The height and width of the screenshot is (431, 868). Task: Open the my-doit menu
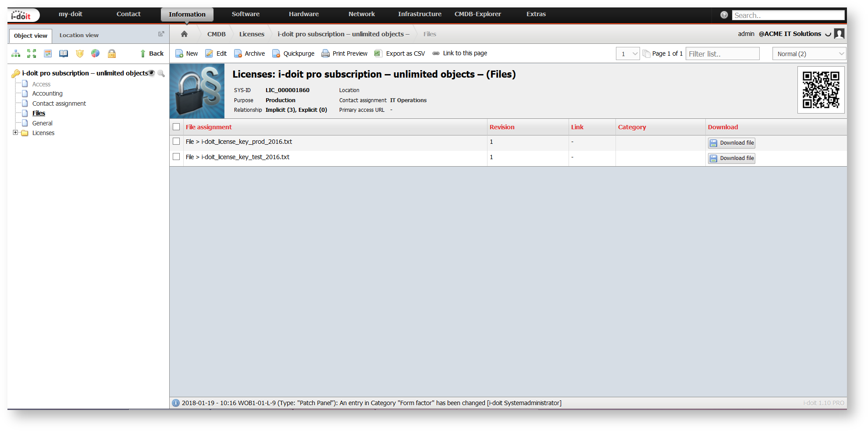pyautogui.click(x=71, y=14)
